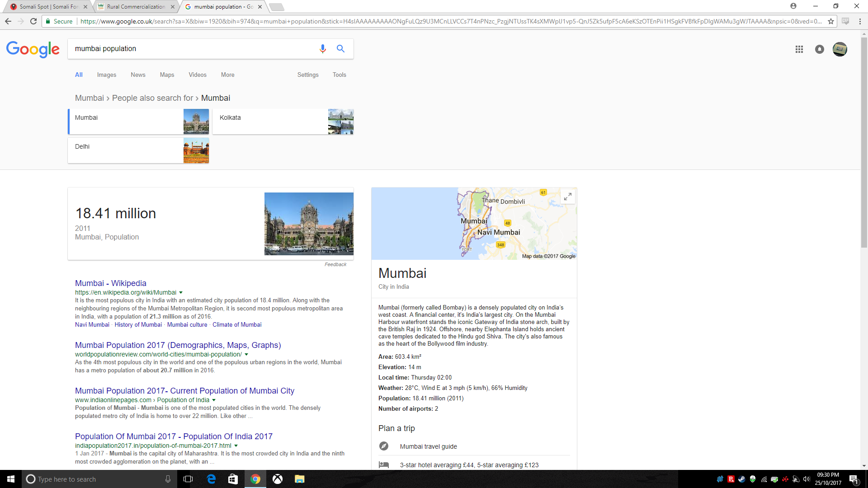The image size is (868, 488).
Task: Click the Chrome taskbar icon
Action: point(255,479)
